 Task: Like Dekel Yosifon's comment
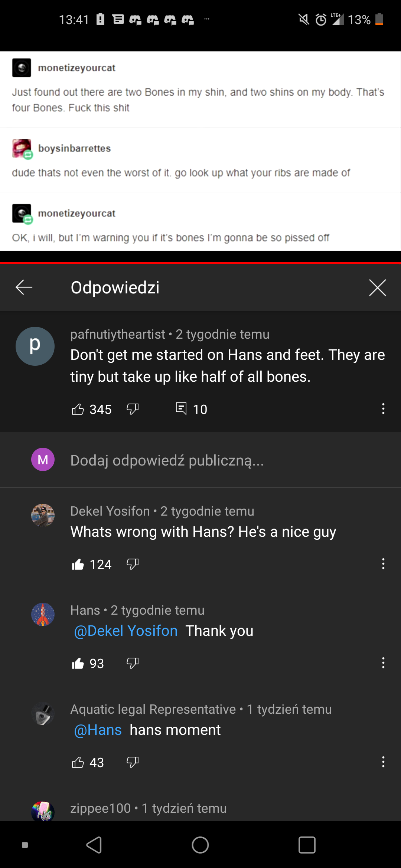tap(78, 564)
